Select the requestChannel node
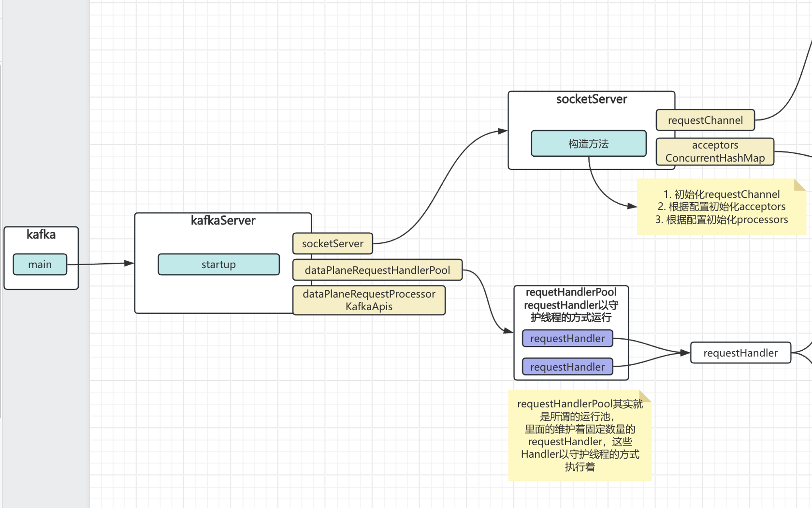The width and height of the screenshot is (812, 508). coord(705,120)
